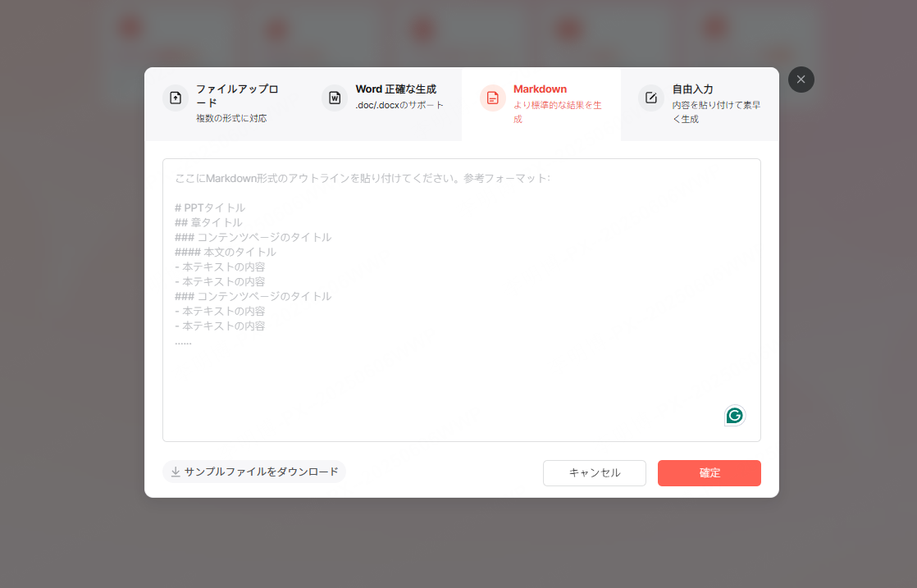Confirm by clicking the 確定 button
The width and height of the screenshot is (917, 588).
[x=709, y=473]
